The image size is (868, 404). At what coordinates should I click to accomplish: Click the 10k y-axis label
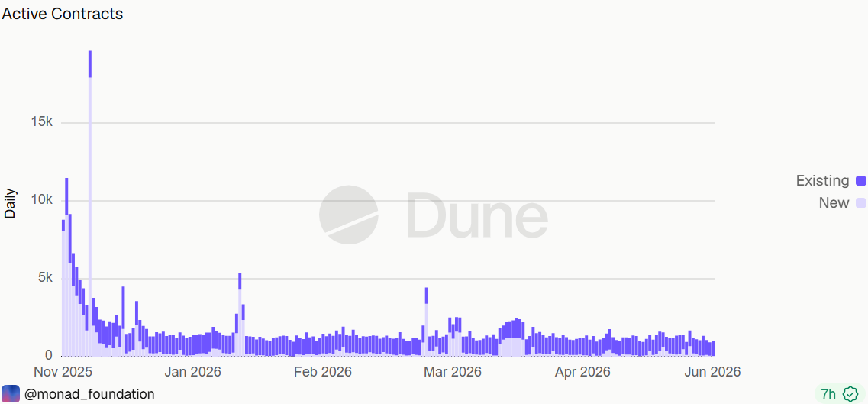coord(41,200)
